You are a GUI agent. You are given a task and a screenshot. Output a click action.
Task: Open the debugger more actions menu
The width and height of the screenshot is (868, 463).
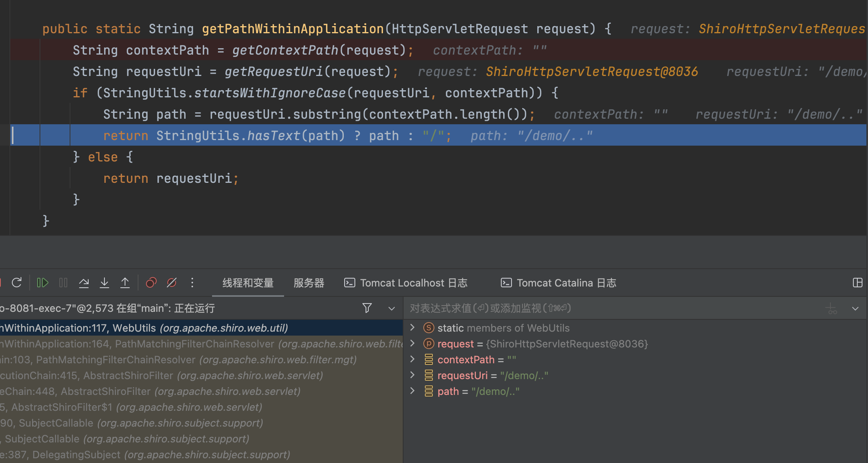pos(192,283)
